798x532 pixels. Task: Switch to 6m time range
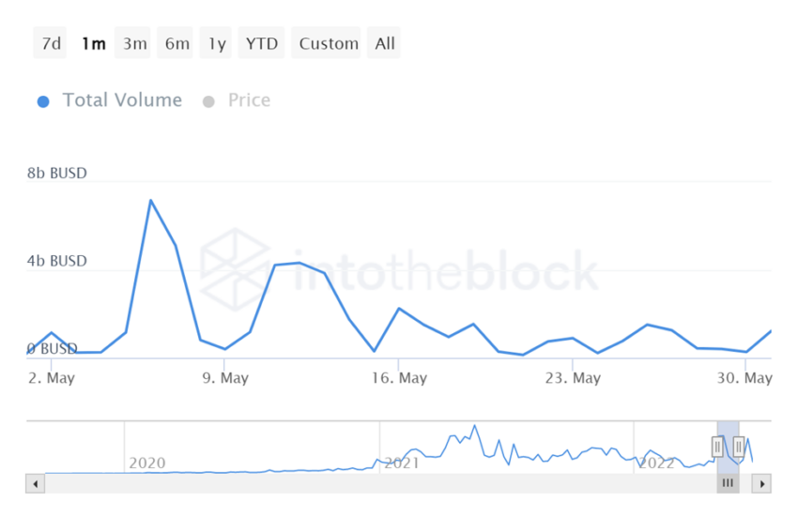click(176, 43)
